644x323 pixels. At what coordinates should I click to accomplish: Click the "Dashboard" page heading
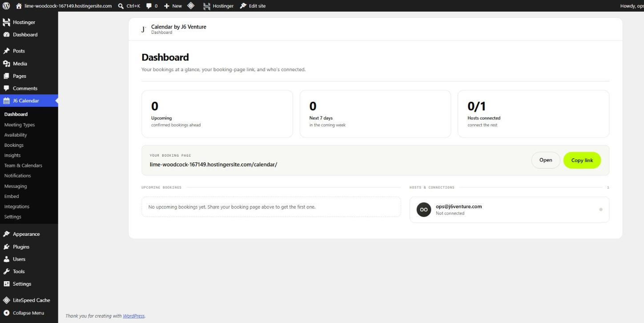(165, 57)
